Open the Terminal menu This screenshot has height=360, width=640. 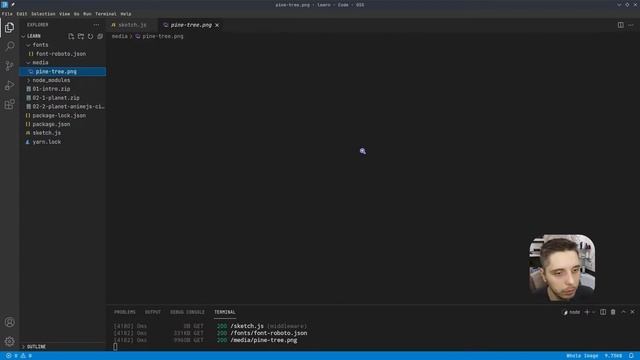(106, 14)
